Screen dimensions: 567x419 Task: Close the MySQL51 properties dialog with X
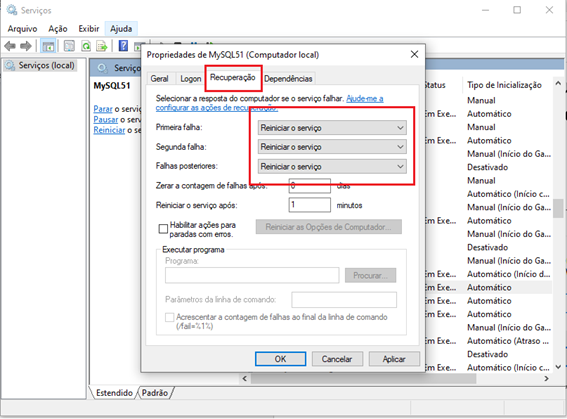[414, 54]
